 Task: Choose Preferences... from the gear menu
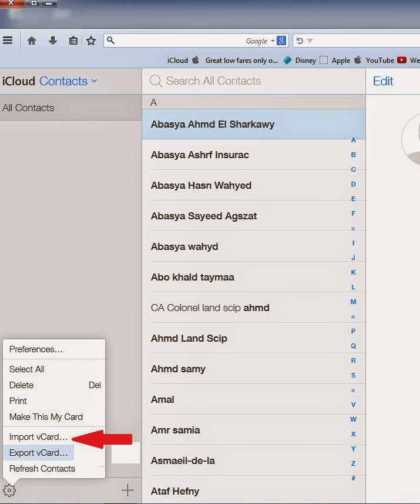[x=54, y=349]
